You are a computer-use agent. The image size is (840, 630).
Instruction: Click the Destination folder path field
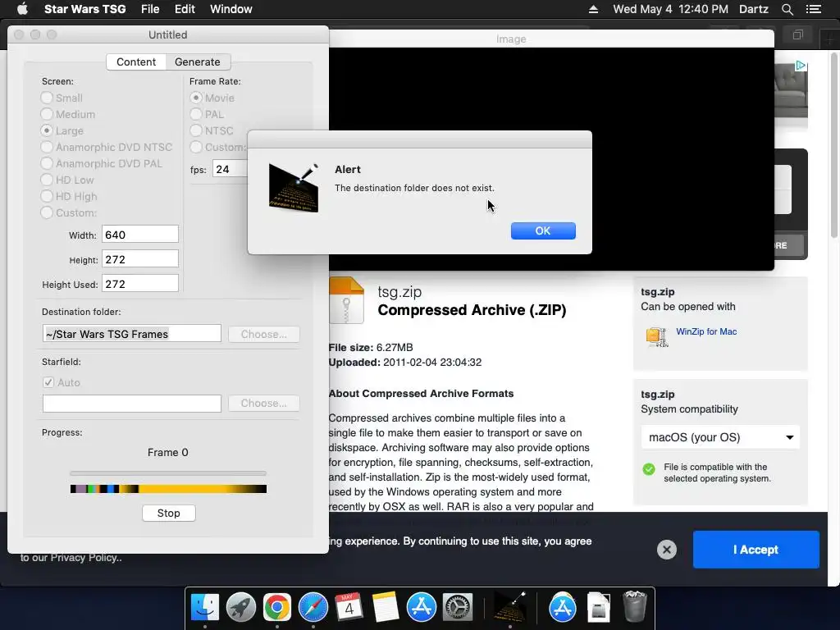(132, 334)
